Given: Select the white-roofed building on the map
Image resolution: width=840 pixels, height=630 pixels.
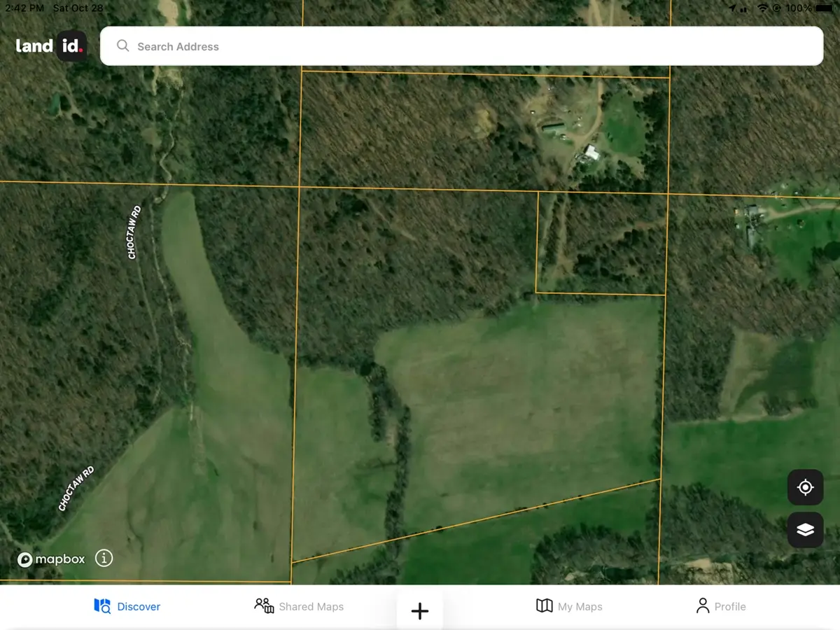Looking at the screenshot, I should point(591,152).
